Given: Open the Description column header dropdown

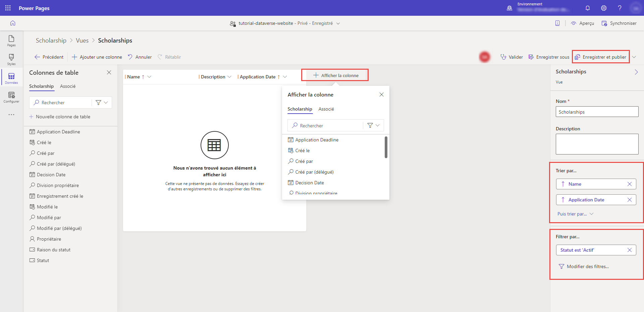Looking at the screenshot, I should click(x=229, y=77).
